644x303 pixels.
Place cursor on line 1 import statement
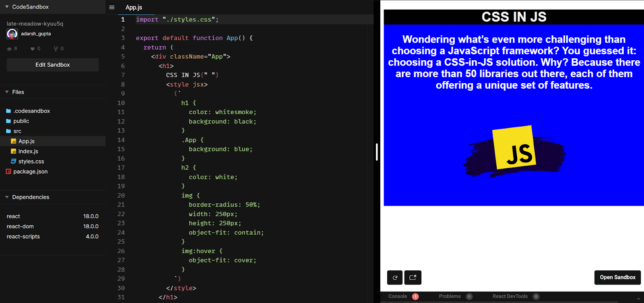pos(177,19)
